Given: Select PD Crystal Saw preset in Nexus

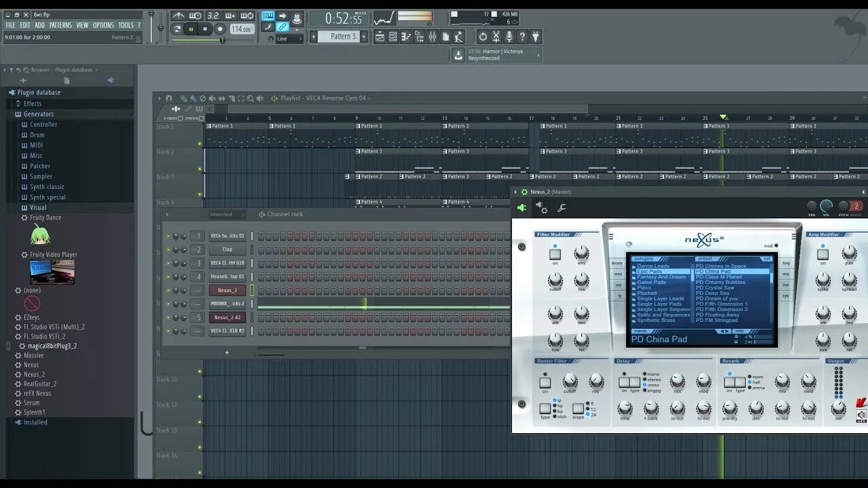Looking at the screenshot, I should pyautogui.click(x=715, y=288).
